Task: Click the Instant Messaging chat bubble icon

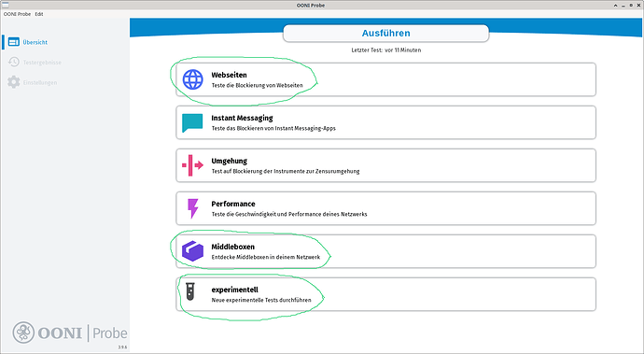Action: (x=192, y=122)
